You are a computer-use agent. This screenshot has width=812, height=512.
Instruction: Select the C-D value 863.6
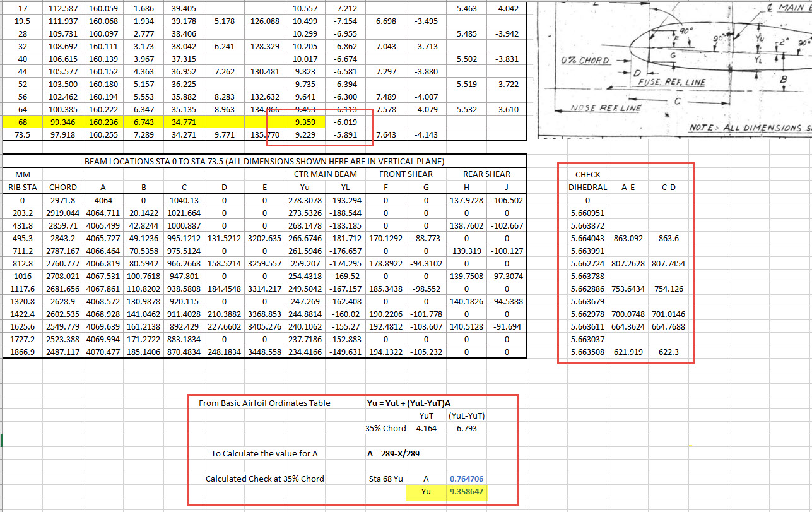pos(668,238)
